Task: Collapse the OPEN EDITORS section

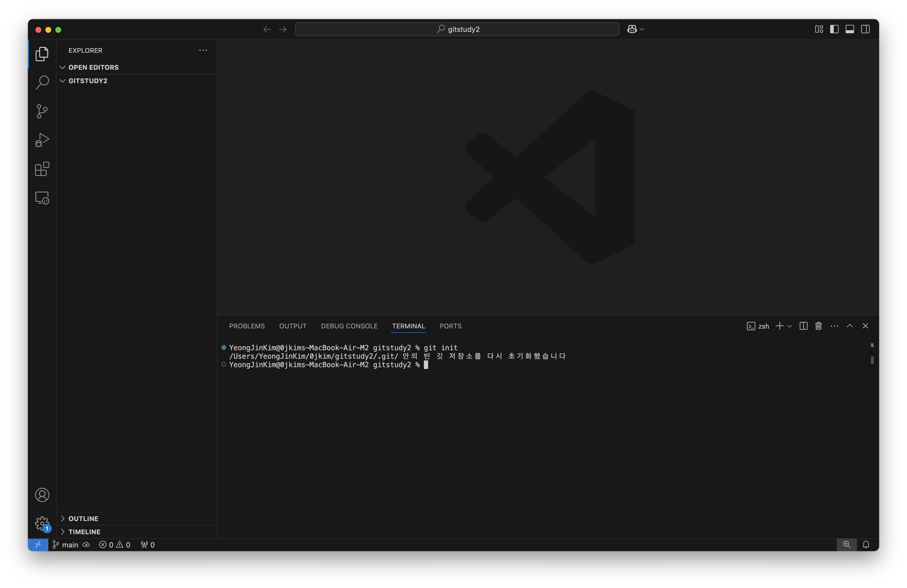Action: click(x=136, y=67)
